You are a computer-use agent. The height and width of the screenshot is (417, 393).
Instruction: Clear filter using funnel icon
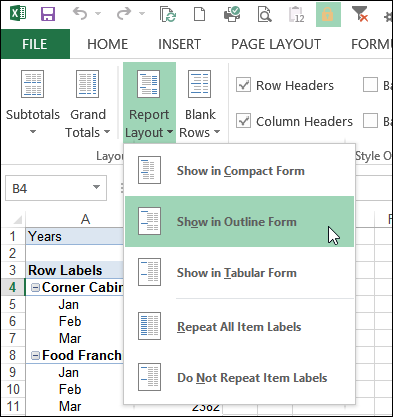coord(360,14)
